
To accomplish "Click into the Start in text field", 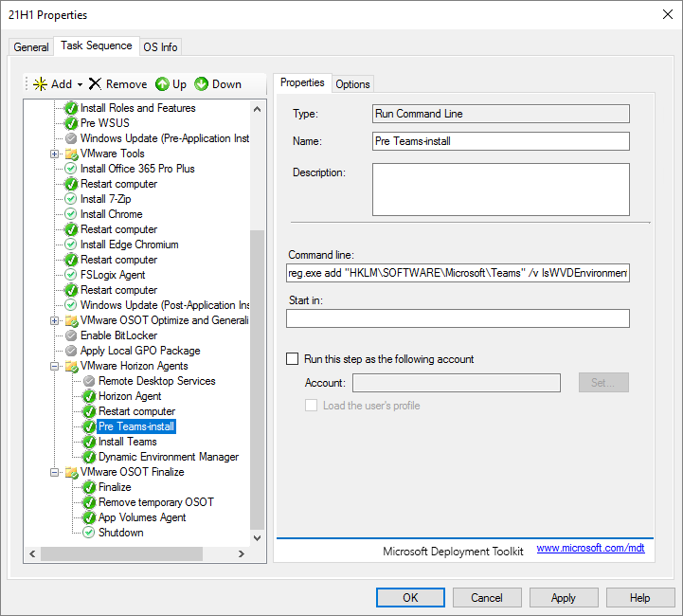I will coord(458,318).
